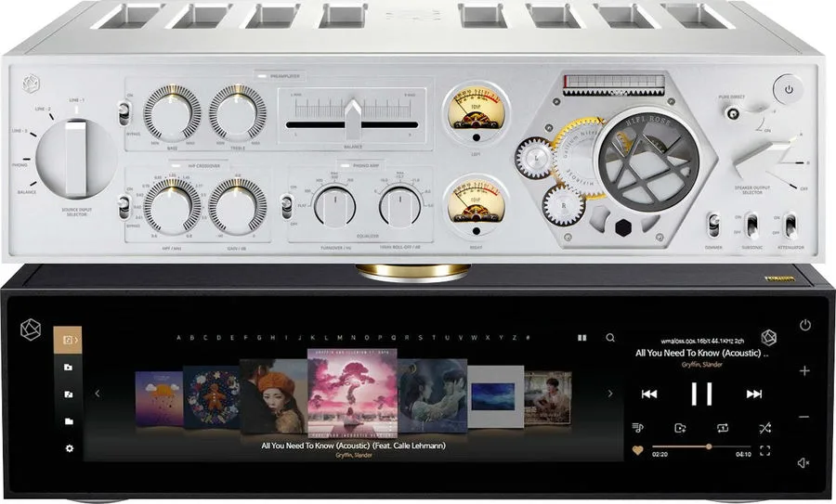Click the Bass knob

(x=172, y=113)
